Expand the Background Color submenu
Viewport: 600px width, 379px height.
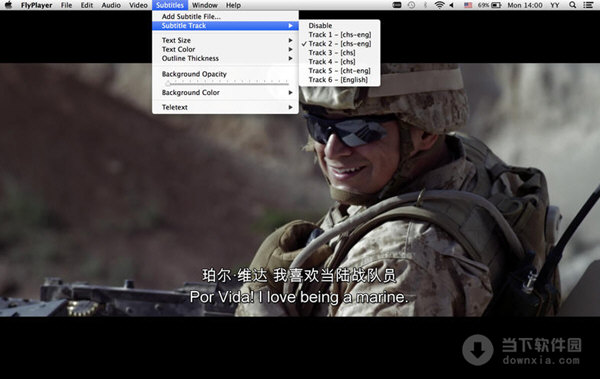click(225, 93)
